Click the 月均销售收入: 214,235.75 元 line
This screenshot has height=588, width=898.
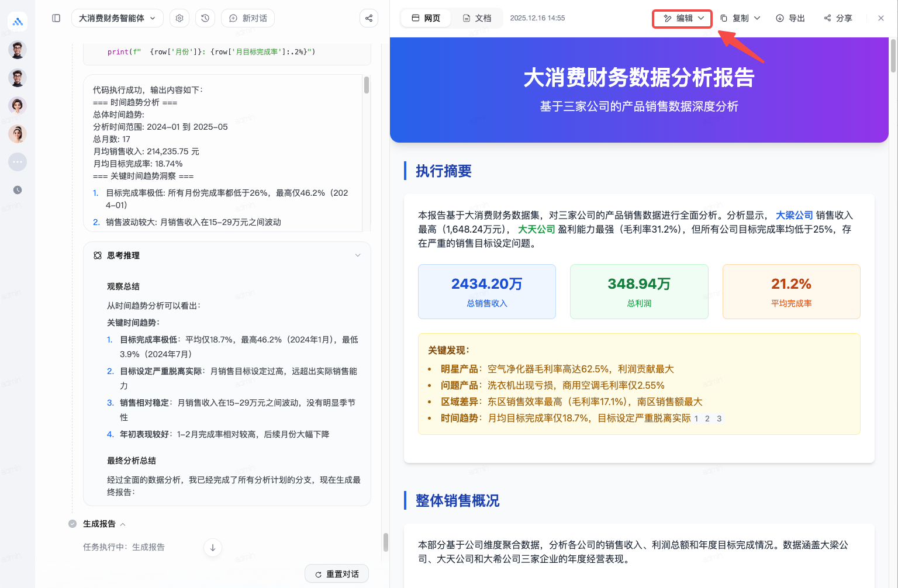[x=146, y=151]
